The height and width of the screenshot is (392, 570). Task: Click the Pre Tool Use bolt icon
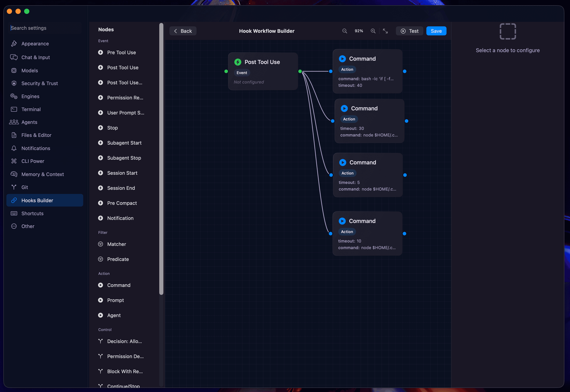[101, 53]
